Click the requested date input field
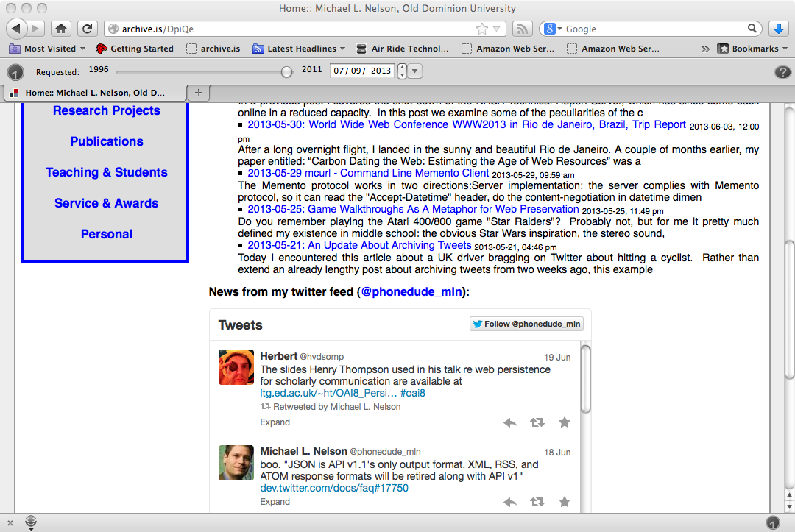The height and width of the screenshot is (532, 795). 362,71
